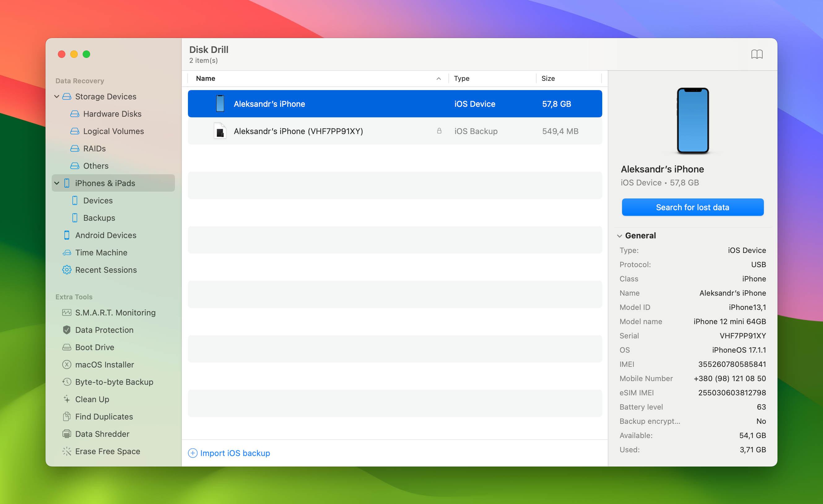823x504 pixels.
Task: Click the IMEI value 355260780585841
Action: [x=732, y=364]
